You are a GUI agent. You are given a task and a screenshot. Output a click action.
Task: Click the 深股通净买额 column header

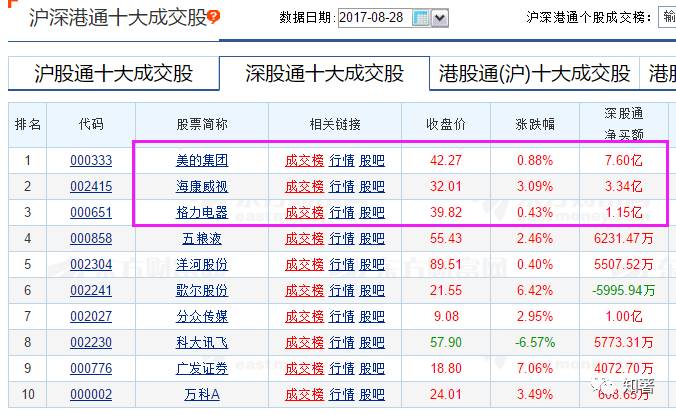(x=623, y=124)
